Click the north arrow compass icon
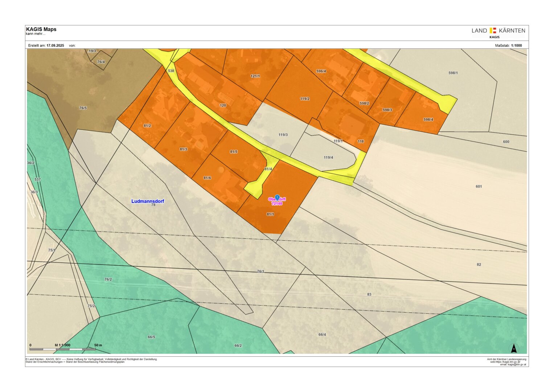The width and height of the screenshot is (554, 392). click(x=514, y=349)
